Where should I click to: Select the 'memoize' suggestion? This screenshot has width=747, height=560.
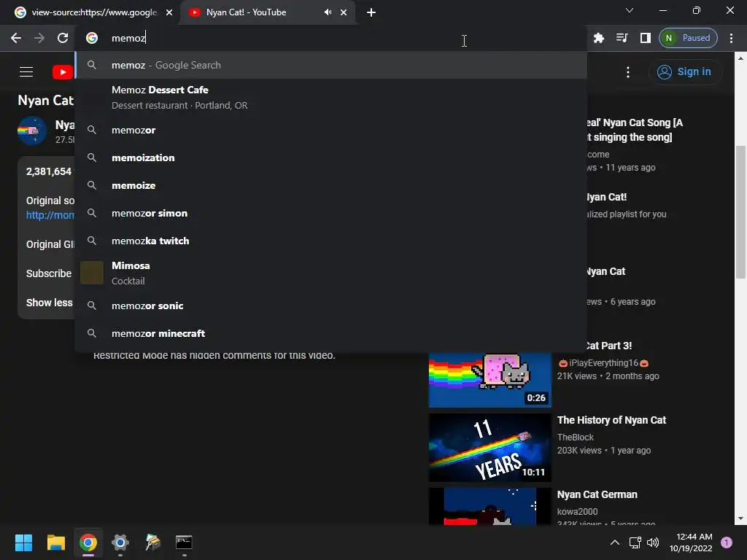click(x=330, y=185)
